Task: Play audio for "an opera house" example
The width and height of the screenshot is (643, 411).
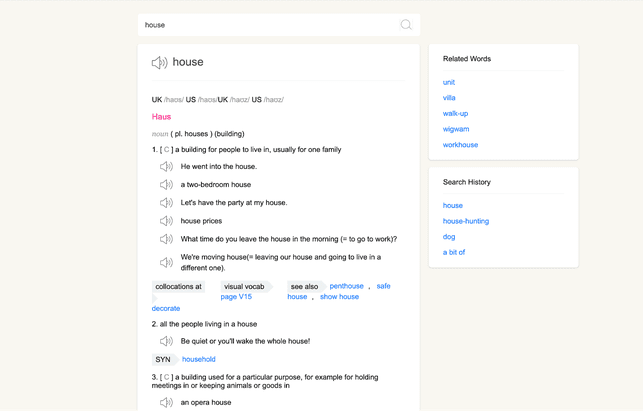Action: point(166,403)
